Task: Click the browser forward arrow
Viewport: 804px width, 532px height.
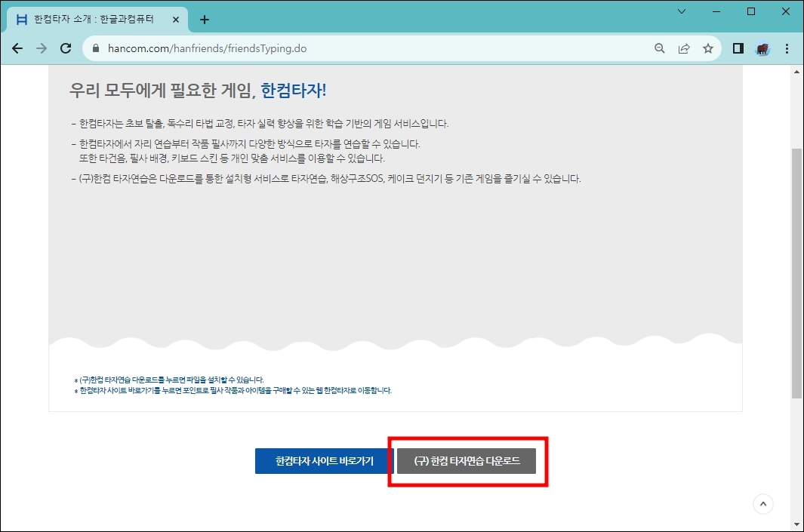Action: (42, 48)
